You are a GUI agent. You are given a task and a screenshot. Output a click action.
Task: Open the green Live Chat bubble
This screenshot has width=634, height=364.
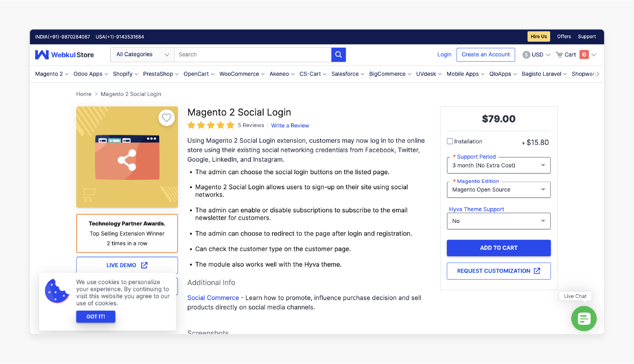coord(584,318)
